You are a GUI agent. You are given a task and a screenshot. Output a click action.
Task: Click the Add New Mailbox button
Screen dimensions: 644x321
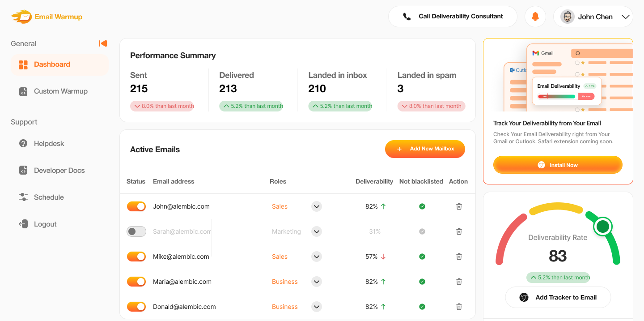tap(425, 149)
